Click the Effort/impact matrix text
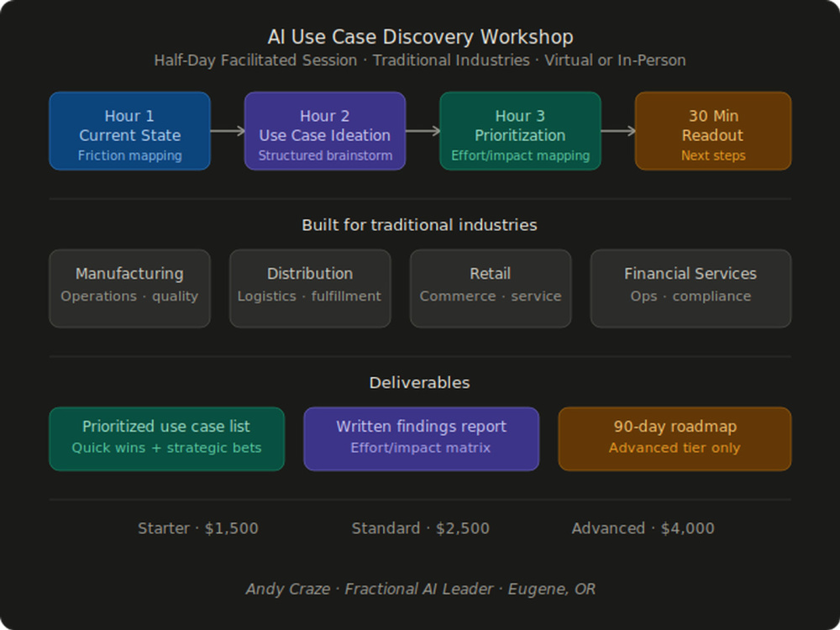The width and height of the screenshot is (840, 630). [x=421, y=448]
